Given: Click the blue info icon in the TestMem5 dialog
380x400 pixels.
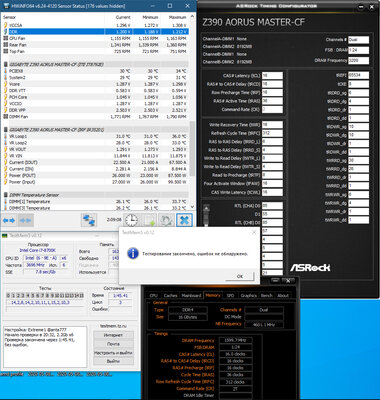Looking at the screenshot, I should point(133,253).
